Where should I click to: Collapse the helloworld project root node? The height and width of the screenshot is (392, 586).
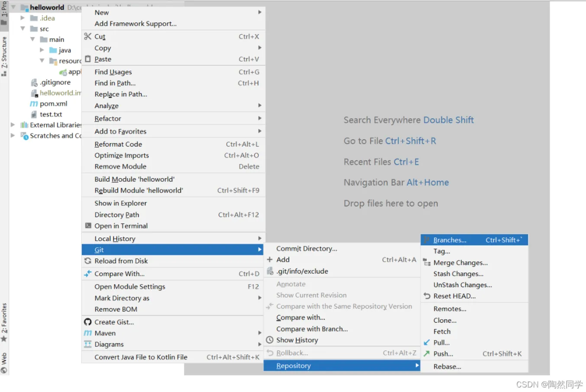(13, 7)
